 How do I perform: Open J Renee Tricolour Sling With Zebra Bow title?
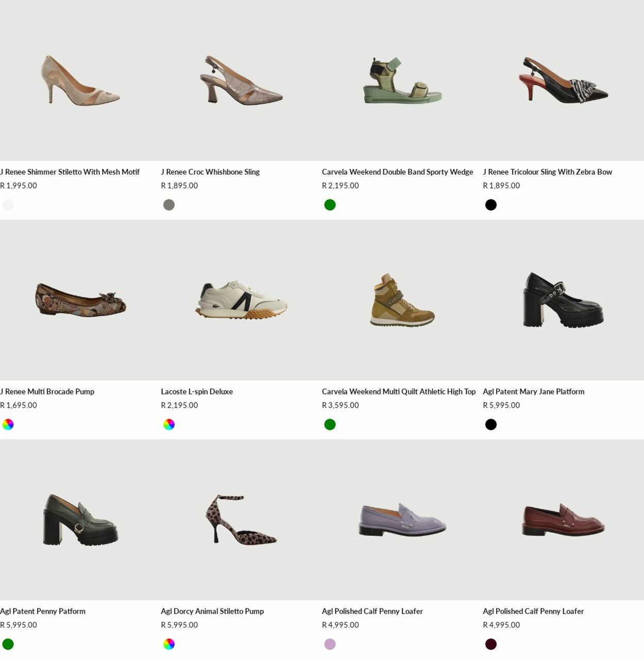point(547,172)
